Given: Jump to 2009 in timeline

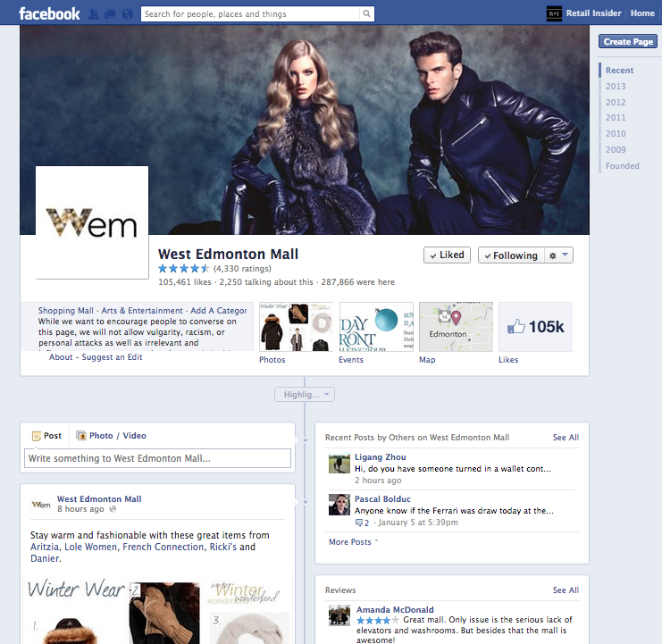Looking at the screenshot, I should click(x=616, y=150).
